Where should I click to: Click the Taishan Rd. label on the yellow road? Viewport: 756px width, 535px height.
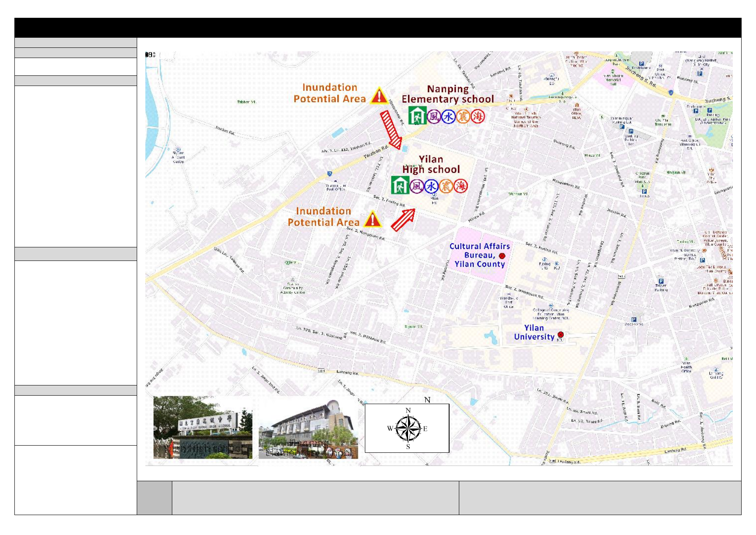376,152
